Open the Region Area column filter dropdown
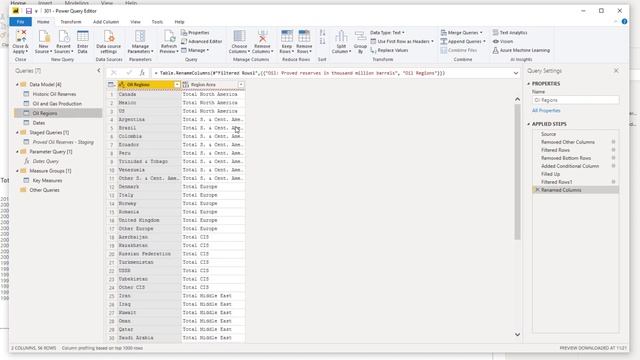 tap(241, 84)
